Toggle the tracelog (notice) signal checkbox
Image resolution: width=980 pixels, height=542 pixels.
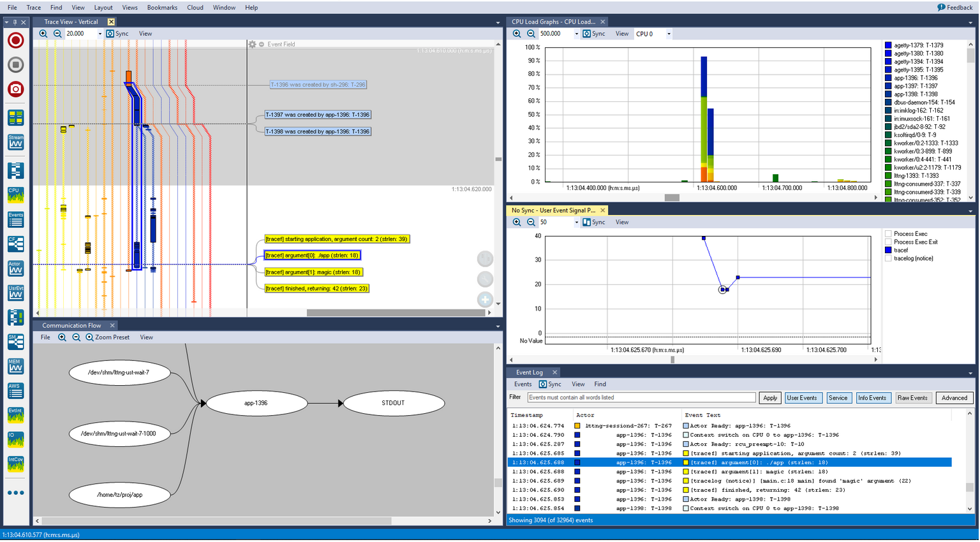coord(888,259)
